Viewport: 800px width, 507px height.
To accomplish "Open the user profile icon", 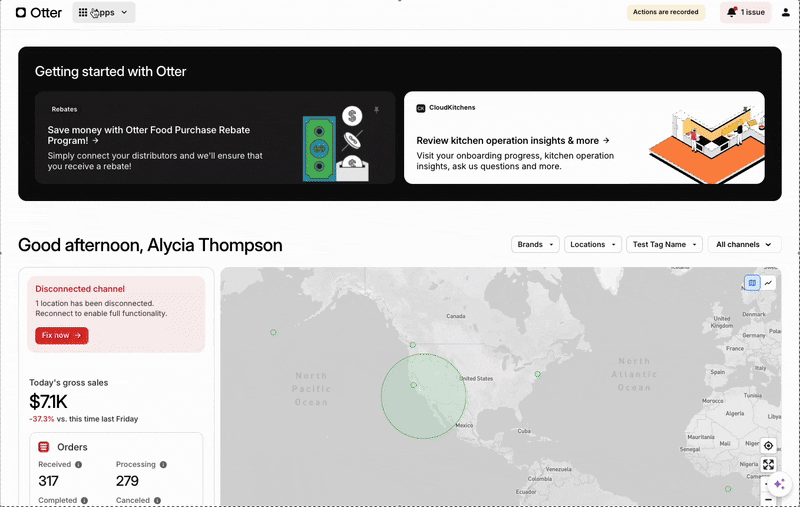I will 786,12.
